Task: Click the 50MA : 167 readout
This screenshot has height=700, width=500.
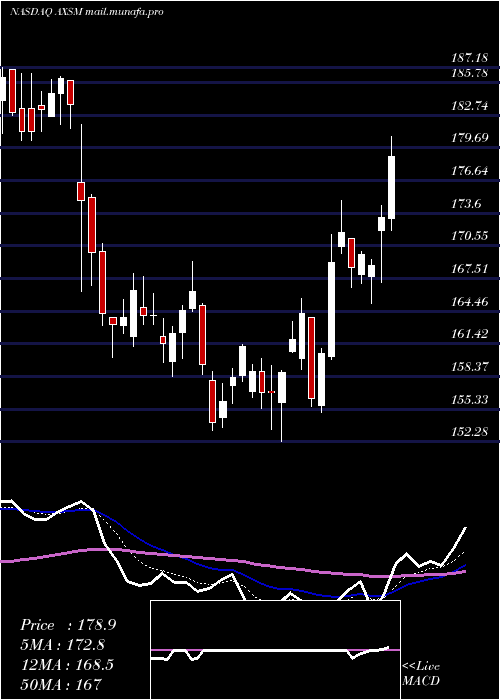Action: click(61, 684)
